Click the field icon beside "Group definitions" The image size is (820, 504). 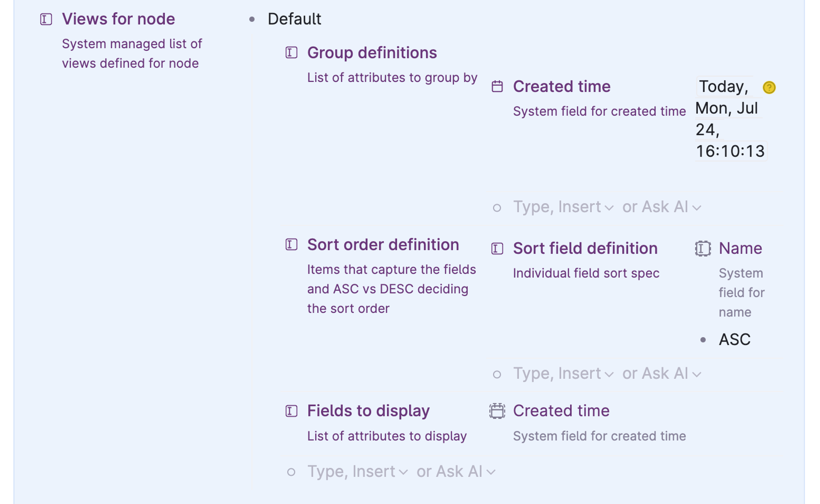coord(291,53)
